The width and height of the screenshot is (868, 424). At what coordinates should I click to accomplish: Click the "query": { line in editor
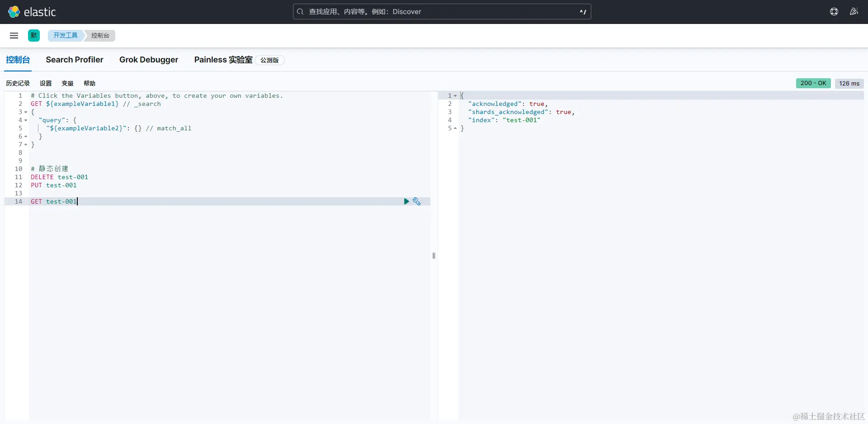tap(58, 120)
